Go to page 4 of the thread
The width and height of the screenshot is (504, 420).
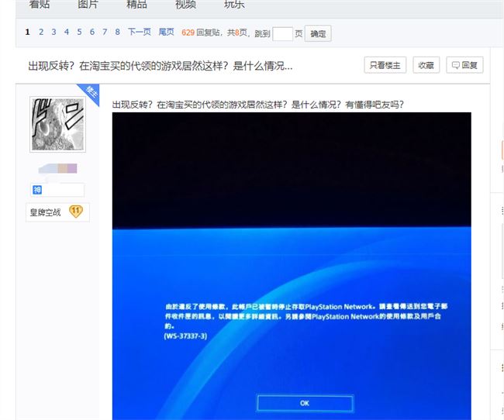point(67,32)
